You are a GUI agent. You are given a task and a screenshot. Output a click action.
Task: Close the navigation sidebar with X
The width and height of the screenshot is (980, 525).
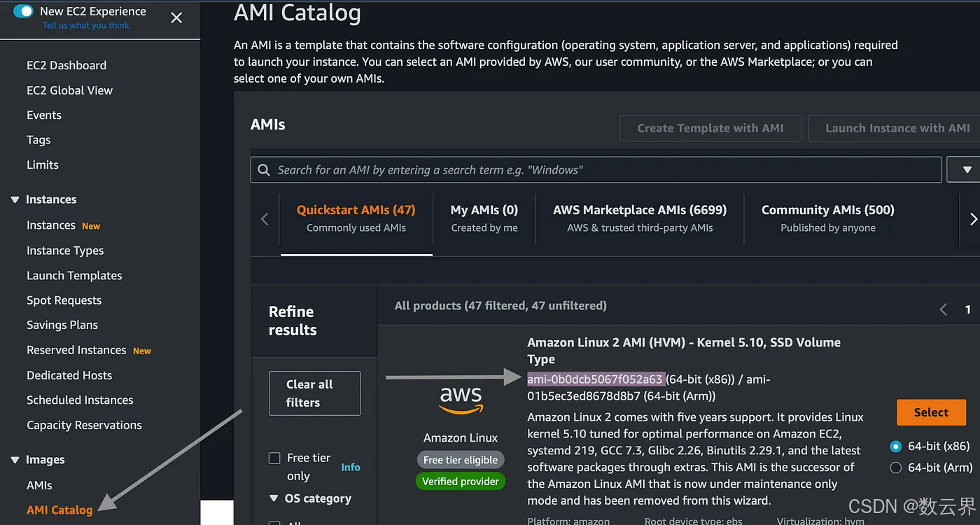(x=176, y=17)
